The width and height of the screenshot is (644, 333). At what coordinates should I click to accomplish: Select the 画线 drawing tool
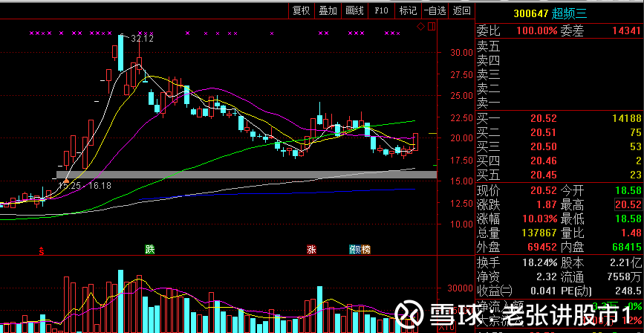(x=354, y=10)
